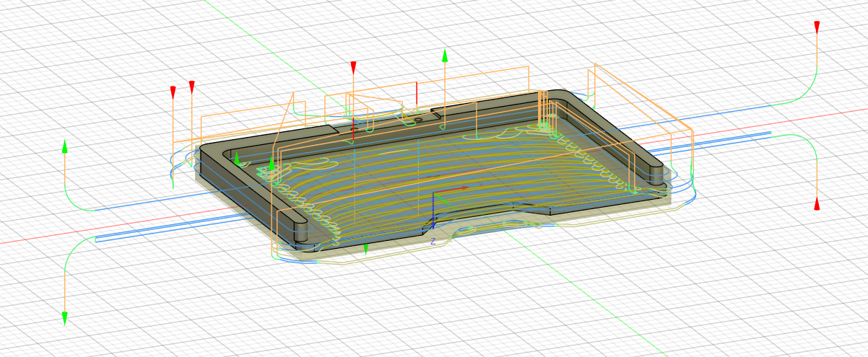
Task: Select the rounded post at the part's right end
Action: (x=652, y=173)
